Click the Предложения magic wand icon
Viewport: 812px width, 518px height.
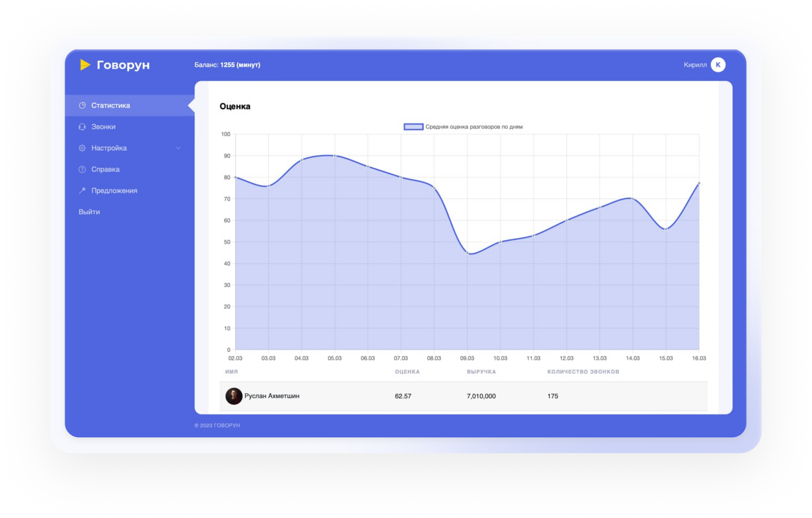(82, 191)
